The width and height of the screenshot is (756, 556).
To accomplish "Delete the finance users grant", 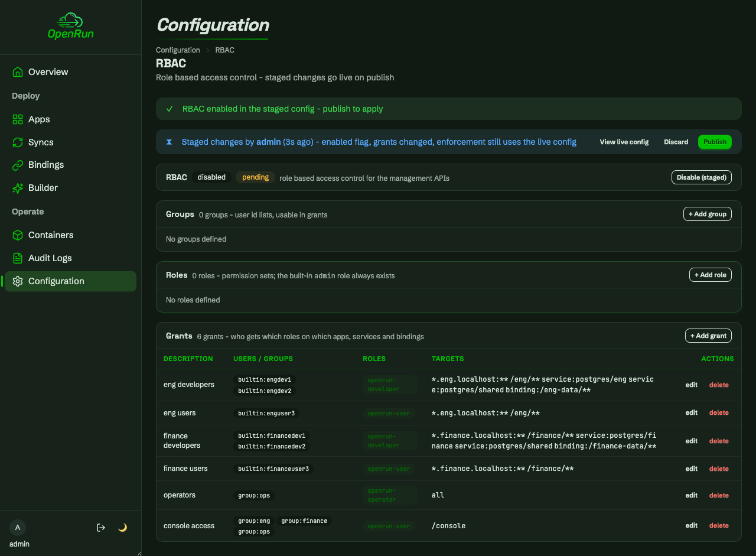I will pyautogui.click(x=719, y=469).
